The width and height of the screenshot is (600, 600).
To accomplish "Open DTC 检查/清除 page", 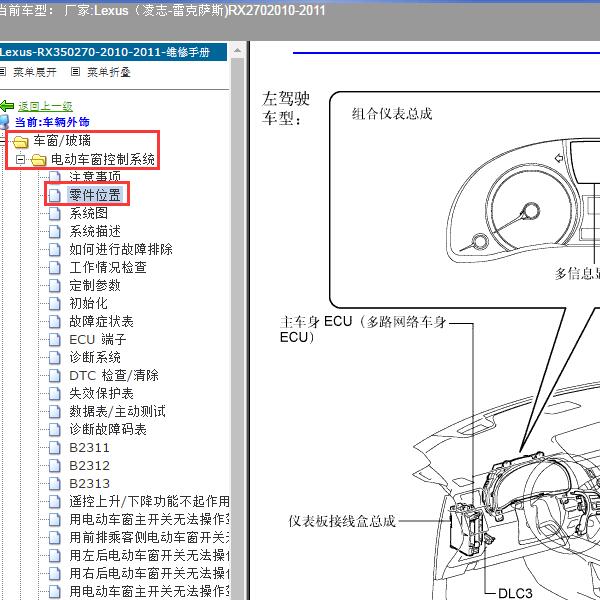I will [114, 375].
